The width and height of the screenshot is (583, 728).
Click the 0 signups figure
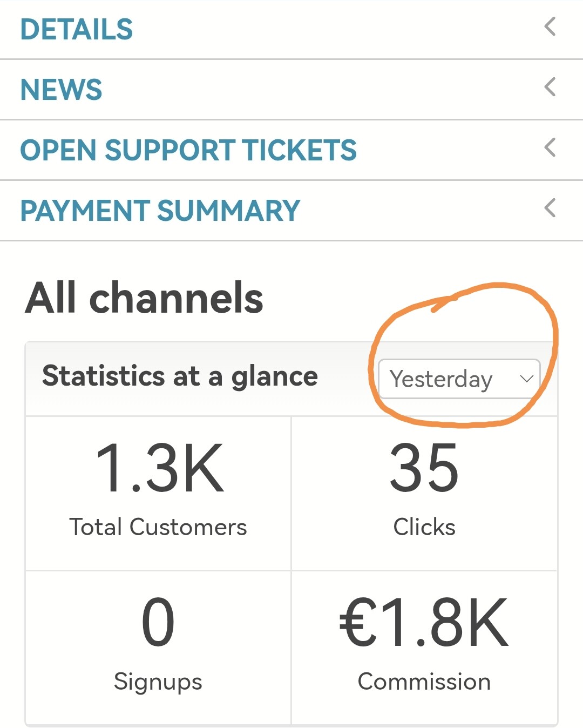(x=158, y=622)
